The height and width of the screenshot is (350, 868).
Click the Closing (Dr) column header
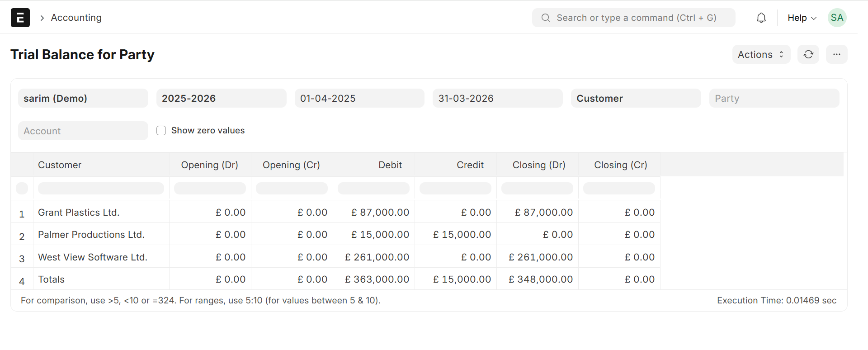[538, 165]
